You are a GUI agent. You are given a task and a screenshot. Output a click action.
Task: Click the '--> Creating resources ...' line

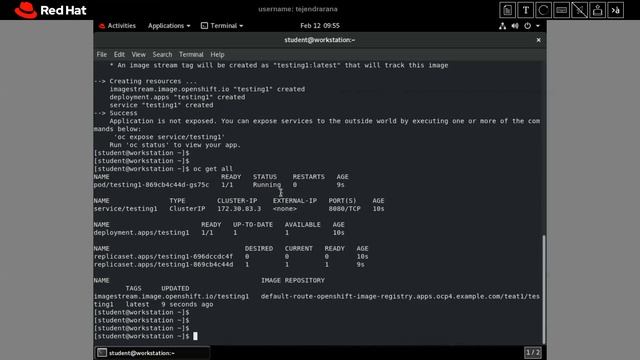pos(145,81)
